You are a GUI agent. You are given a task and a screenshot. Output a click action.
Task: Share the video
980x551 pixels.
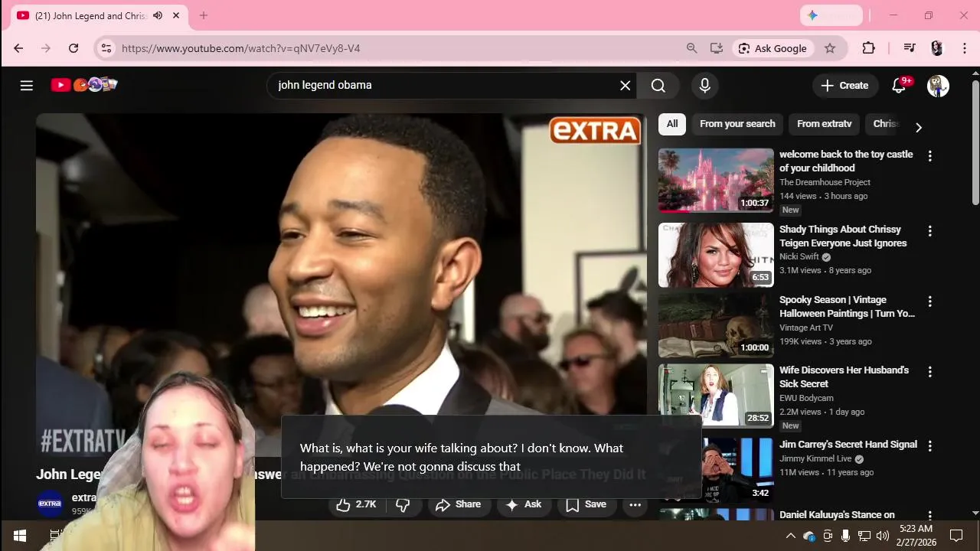click(x=459, y=504)
